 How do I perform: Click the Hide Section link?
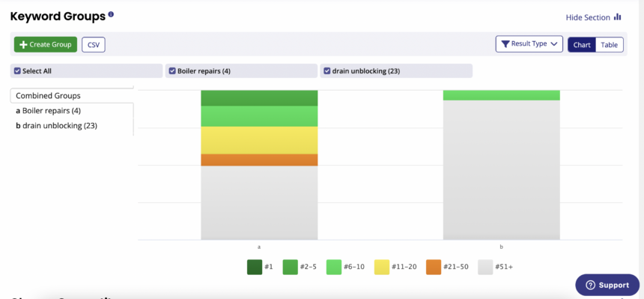pyautogui.click(x=588, y=18)
